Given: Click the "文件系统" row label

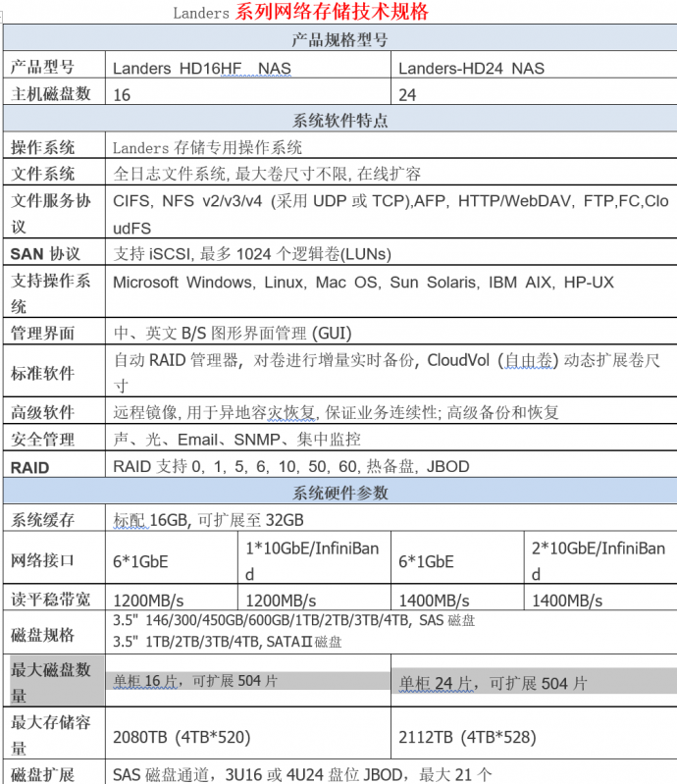Looking at the screenshot, I should tap(42, 175).
